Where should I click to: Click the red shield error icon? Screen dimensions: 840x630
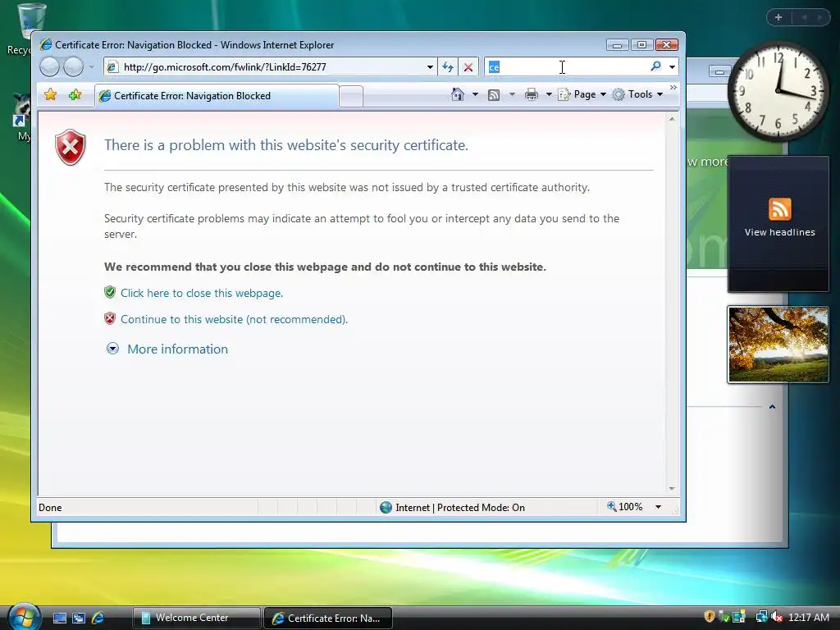[x=71, y=147]
